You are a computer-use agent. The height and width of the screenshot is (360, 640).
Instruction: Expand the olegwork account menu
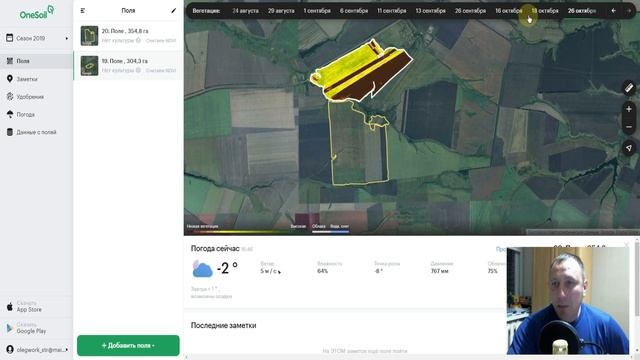pos(37,350)
